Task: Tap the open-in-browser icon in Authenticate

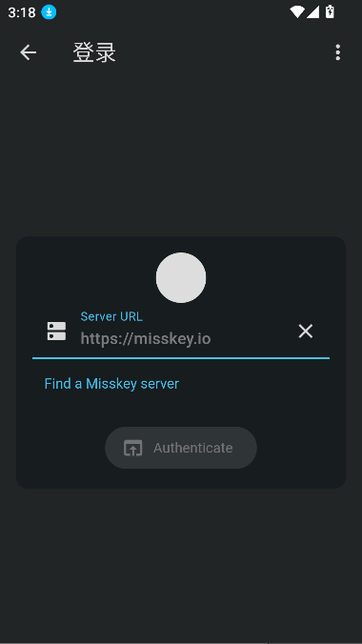Action: pos(132,448)
